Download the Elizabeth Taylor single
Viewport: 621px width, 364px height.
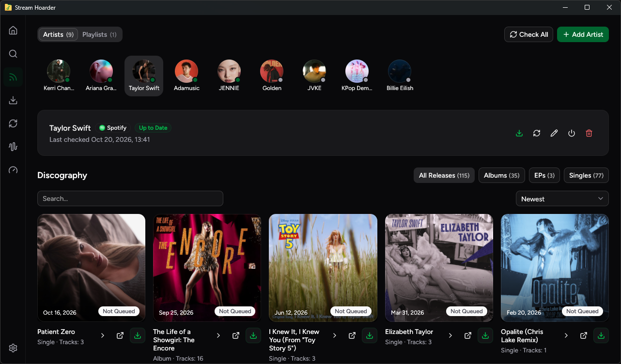tap(485, 335)
